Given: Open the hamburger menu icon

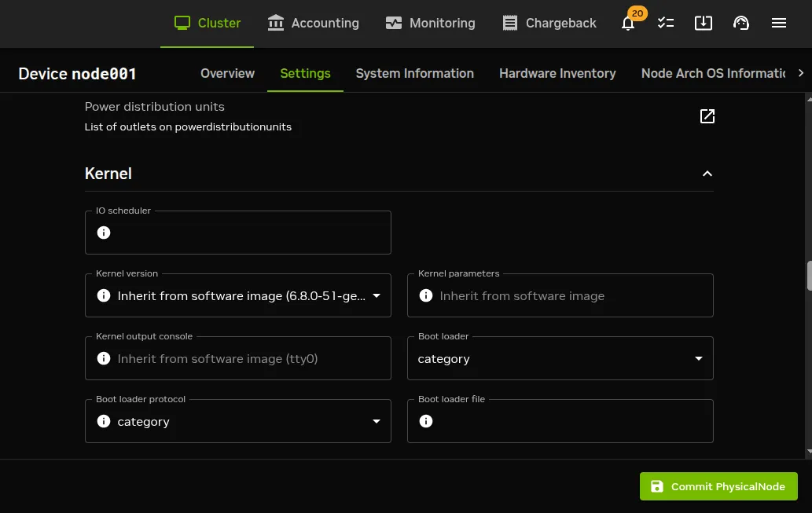Looking at the screenshot, I should coord(779,23).
